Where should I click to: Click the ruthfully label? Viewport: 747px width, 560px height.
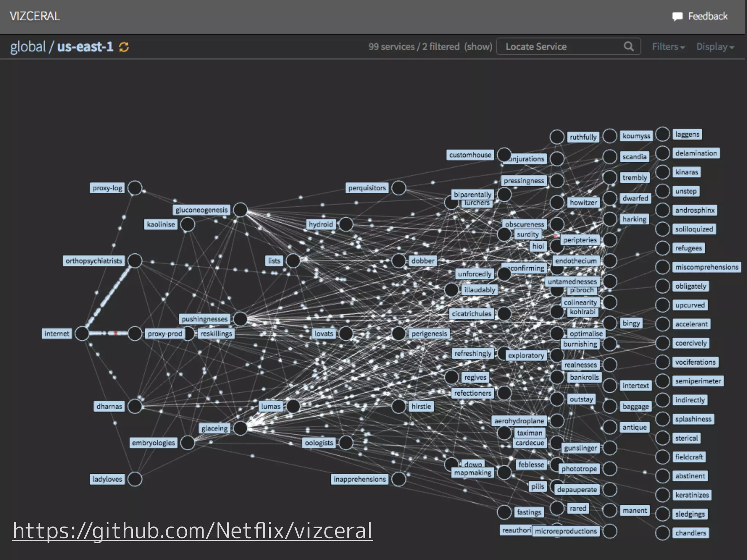pyautogui.click(x=583, y=137)
